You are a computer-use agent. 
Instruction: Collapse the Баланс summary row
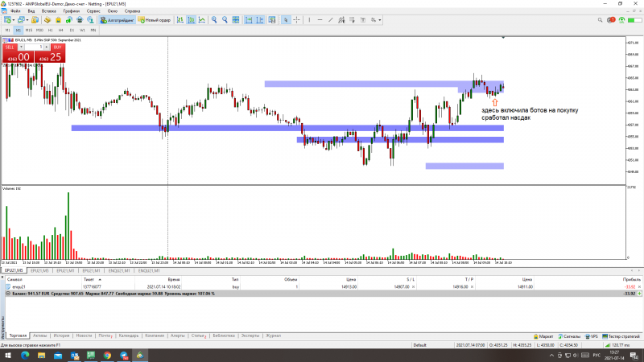pos(8,294)
